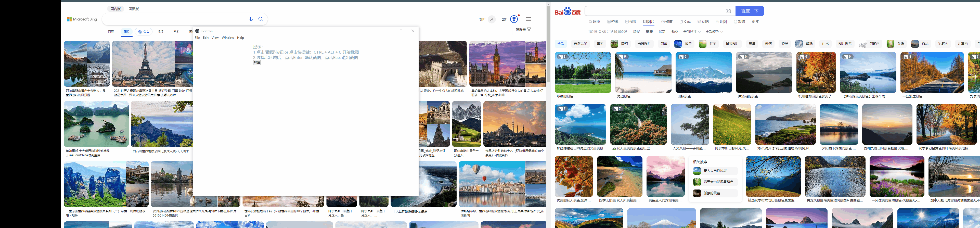This screenshot has height=228, width=980.
Task: Open the Bing hamburger settings menu
Action: [x=528, y=19]
